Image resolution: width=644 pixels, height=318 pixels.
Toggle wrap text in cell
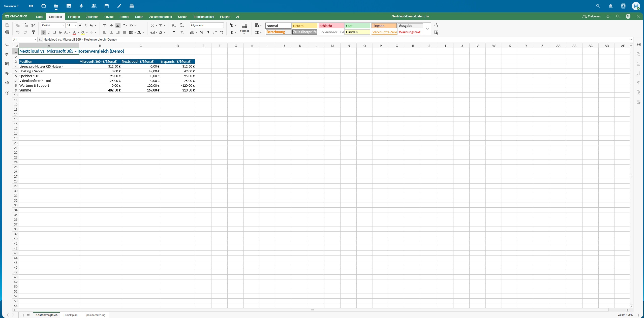point(125,25)
